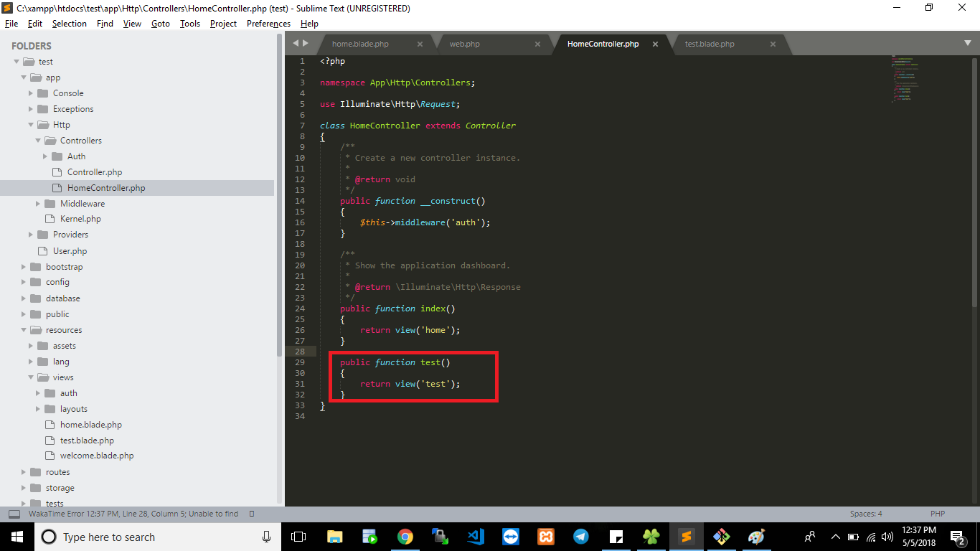This screenshot has height=551, width=980.
Task: Open the Goto menu
Action: 160,24
